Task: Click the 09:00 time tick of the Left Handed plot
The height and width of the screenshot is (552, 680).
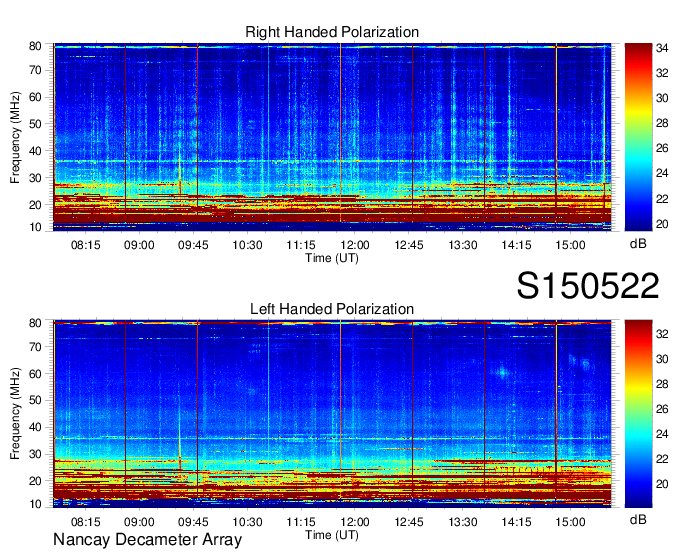Action: (x=139, y=522)
